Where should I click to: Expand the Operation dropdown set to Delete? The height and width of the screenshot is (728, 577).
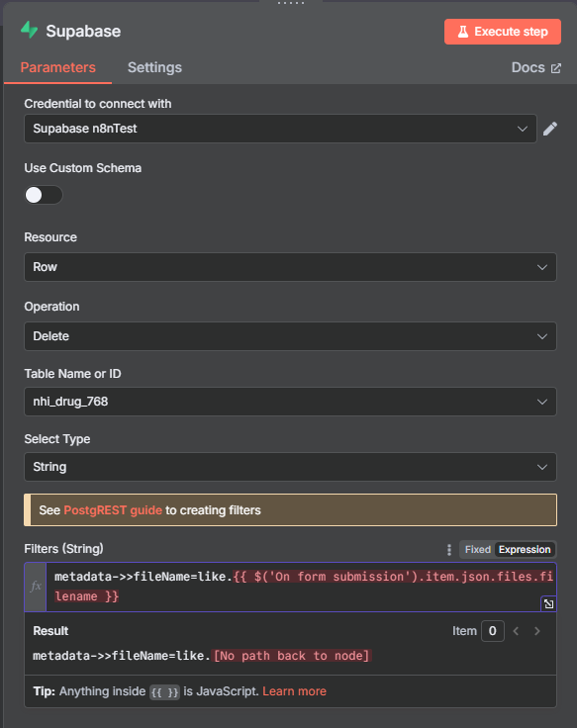point(290,336)
